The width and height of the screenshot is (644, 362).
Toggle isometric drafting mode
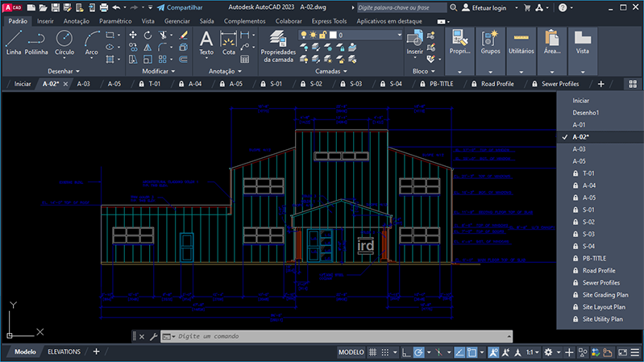click(439, 352)
